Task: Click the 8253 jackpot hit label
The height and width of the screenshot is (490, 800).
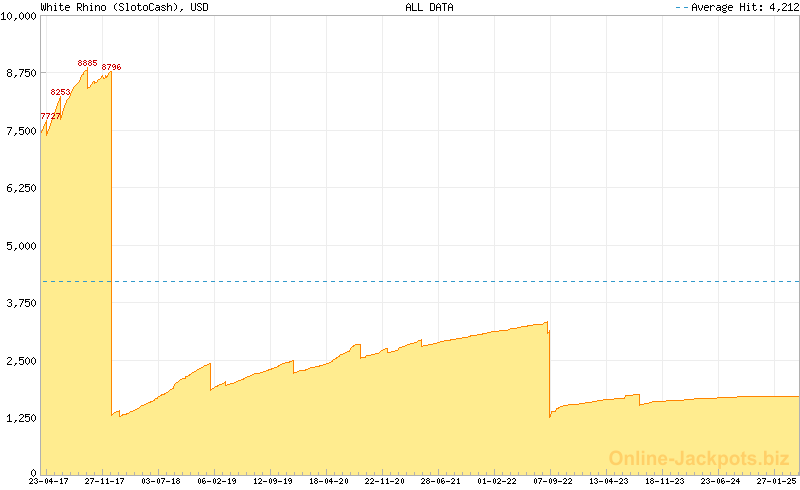Action: (x=60, y=92)
